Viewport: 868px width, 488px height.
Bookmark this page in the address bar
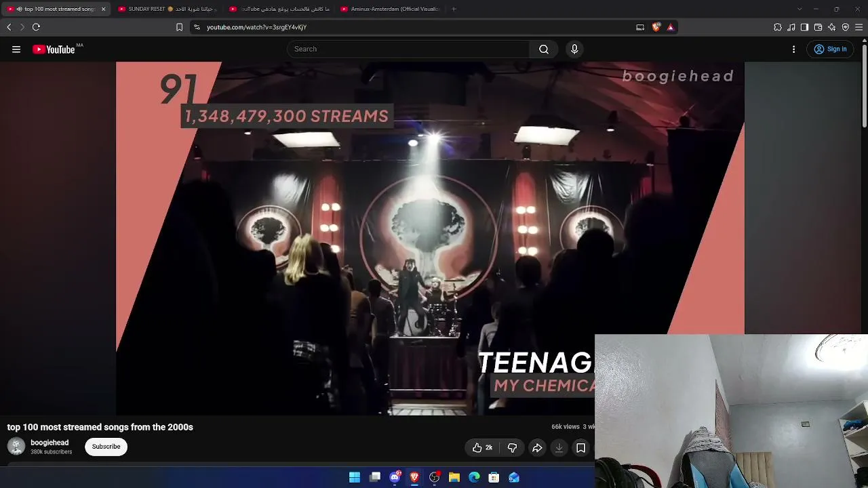(179, 27)
